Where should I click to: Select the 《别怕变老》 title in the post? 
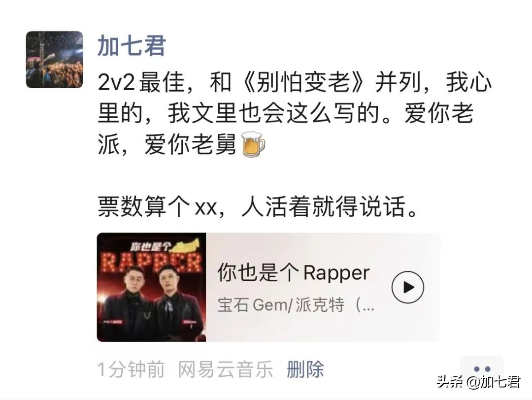(x=303, y=82)
